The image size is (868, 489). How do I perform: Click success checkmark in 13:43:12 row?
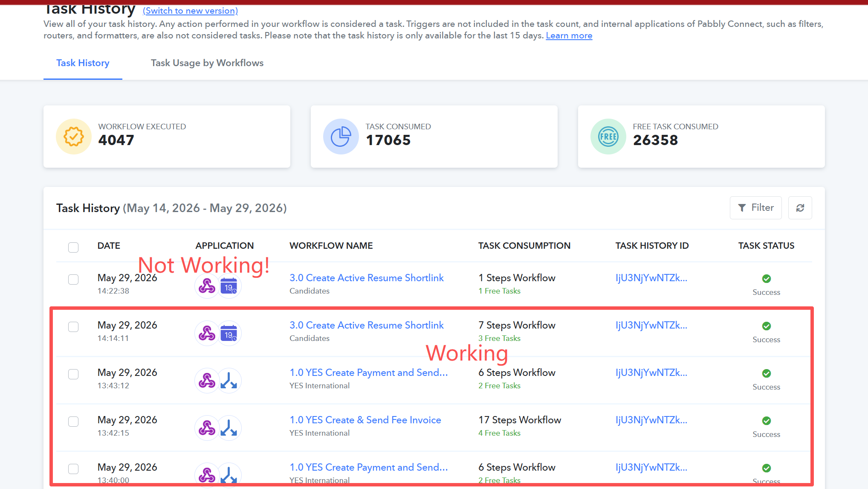766,373
